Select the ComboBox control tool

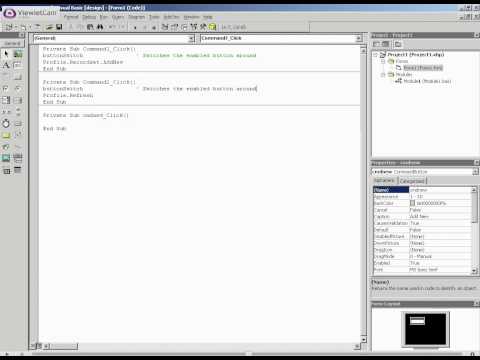[x=6, y=100]
